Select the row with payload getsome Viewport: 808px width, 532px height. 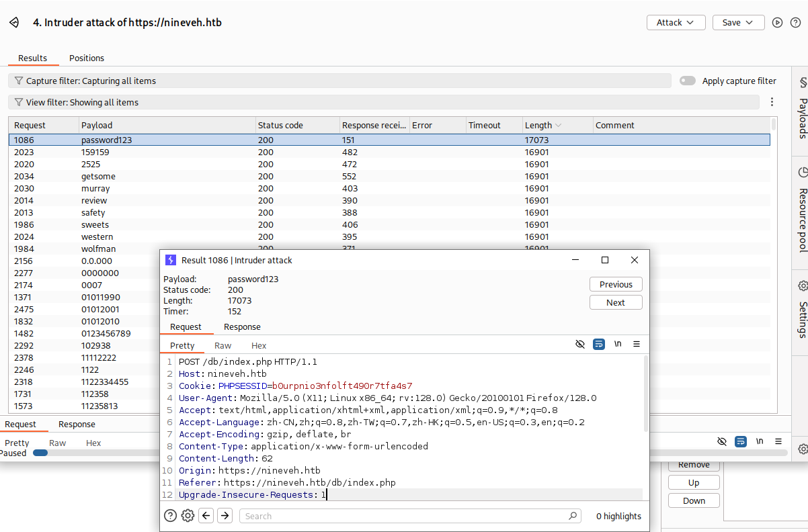[x=389, y=177]
